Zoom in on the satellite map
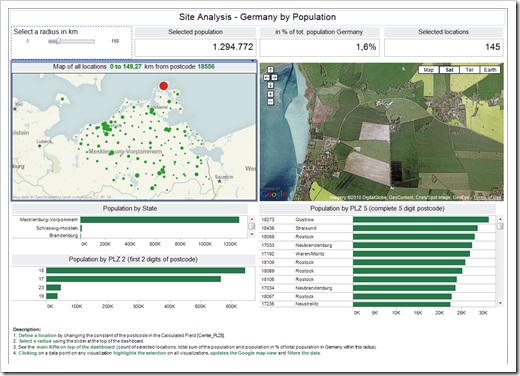 pos(270,94)
